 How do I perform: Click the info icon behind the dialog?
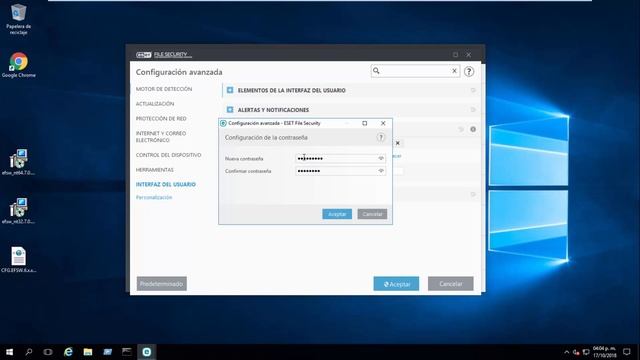(473, 129)
